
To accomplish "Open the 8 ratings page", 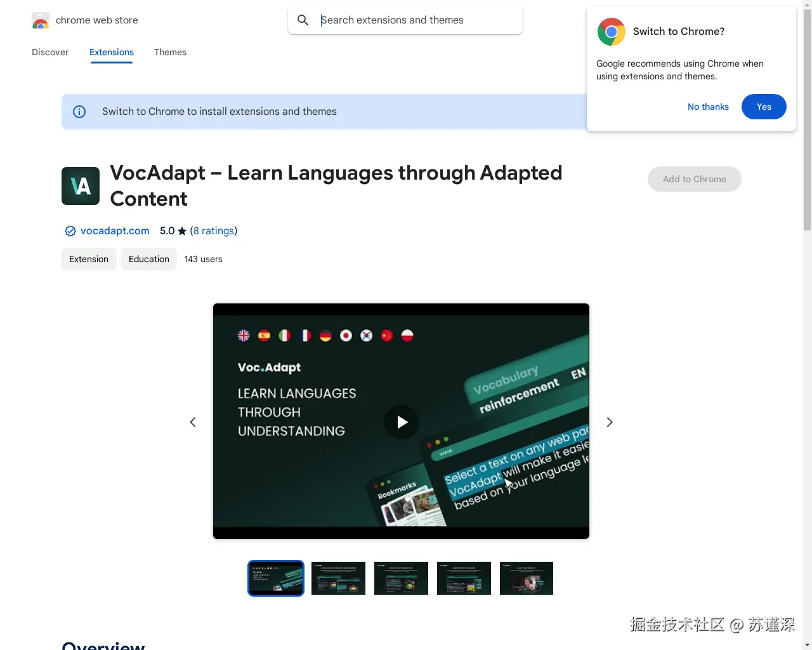I will (x=214, y=231).
